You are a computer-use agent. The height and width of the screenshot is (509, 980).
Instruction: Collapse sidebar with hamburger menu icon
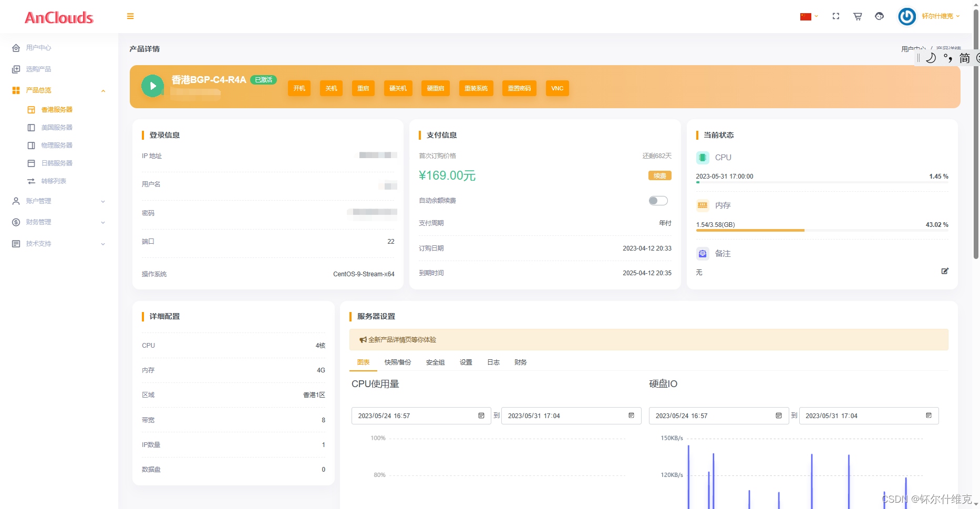tap(130, 16)
